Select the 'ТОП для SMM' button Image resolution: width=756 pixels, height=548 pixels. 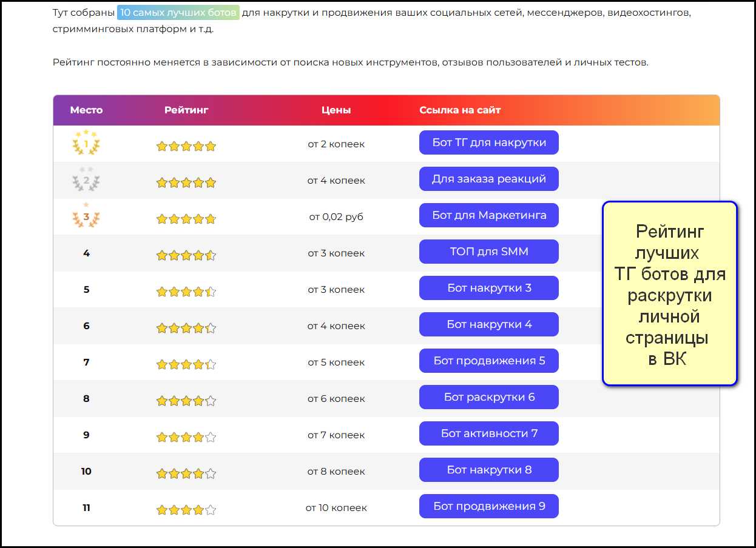[488, 252]
